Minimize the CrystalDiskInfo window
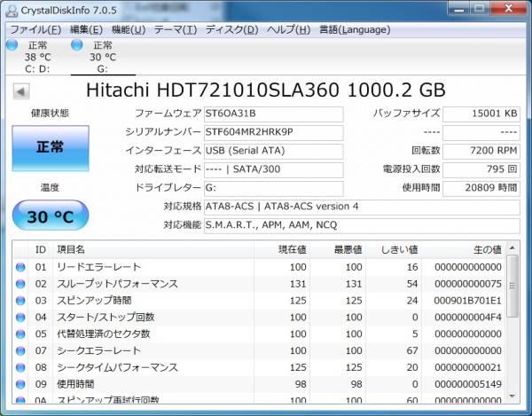 (x=458, y=9)
